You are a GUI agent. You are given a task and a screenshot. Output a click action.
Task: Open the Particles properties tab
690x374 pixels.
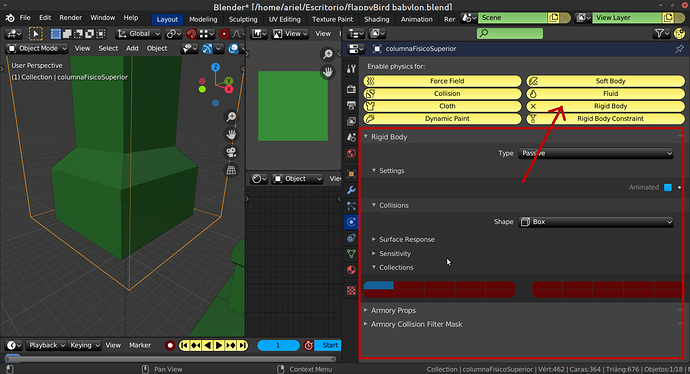(351, 206)
